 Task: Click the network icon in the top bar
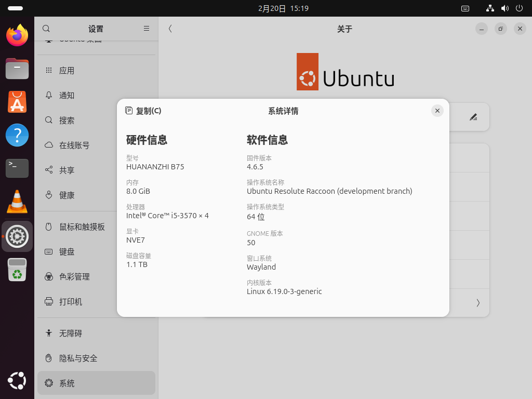click(490, 8)
